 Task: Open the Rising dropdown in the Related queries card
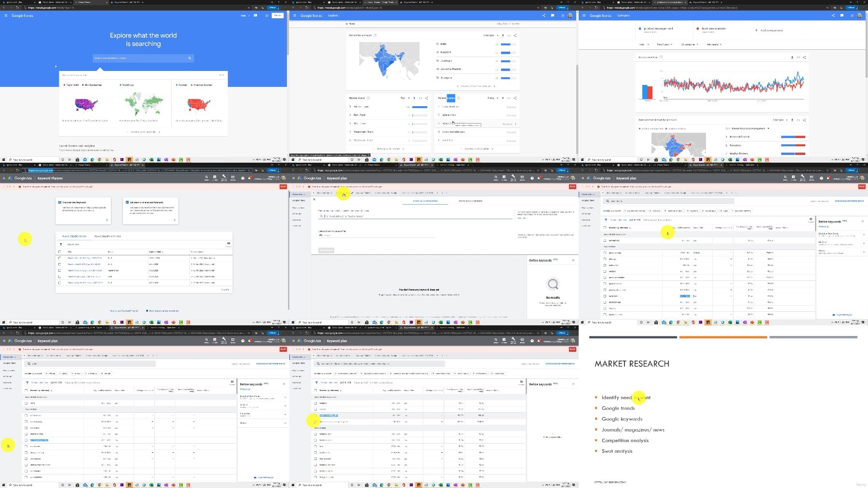click(x=492, y=98)
